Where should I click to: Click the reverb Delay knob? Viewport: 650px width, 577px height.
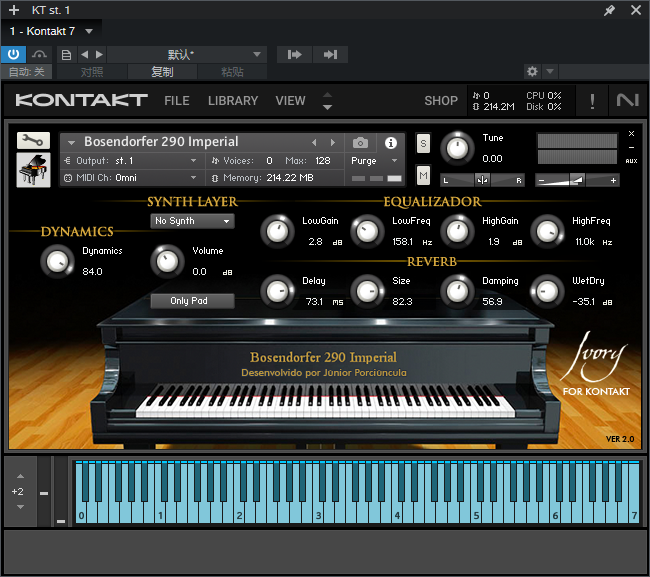click(277, 291)
